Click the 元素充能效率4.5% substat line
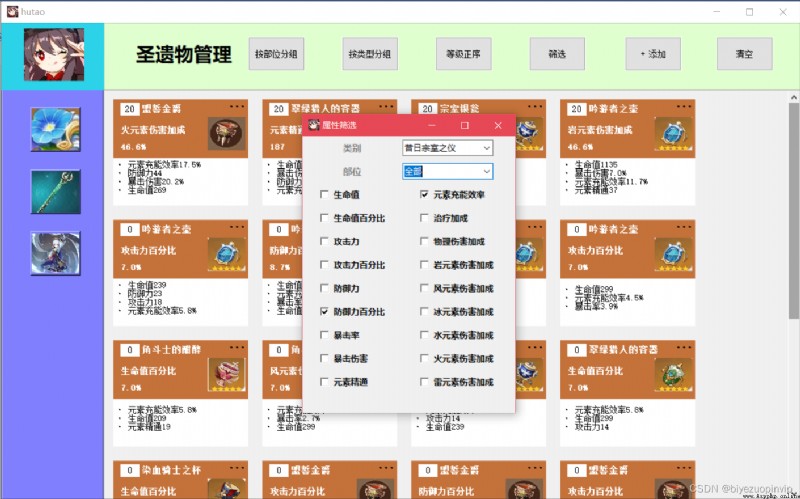This screenshot has height=499, width=800. [x=609, y=297]
